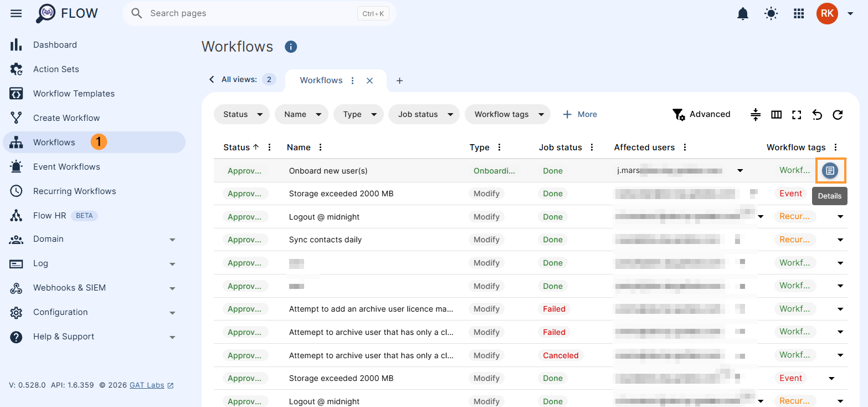Screen dimensions: 868x407
Task: Expand affected users for Onboard new user(s)
Action: [x=740, y=171]
